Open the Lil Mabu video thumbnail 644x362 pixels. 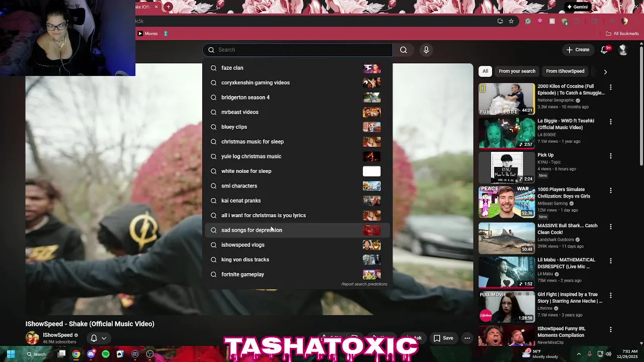[x=507, y=272]
